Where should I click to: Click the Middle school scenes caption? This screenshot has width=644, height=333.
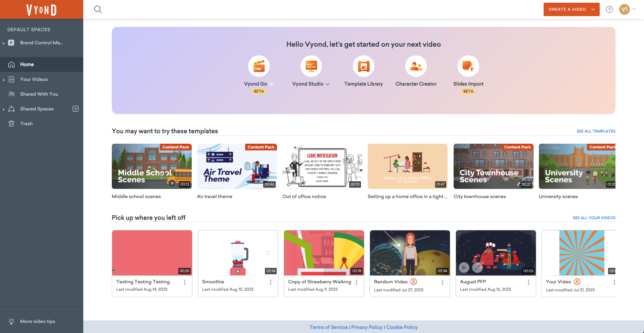136,196
